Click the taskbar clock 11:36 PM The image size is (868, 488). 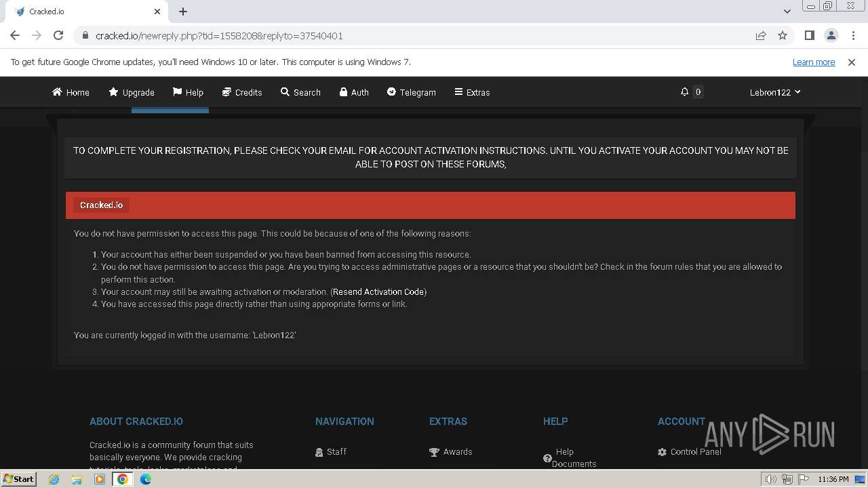pyautogui.click(x=833, y=479)
